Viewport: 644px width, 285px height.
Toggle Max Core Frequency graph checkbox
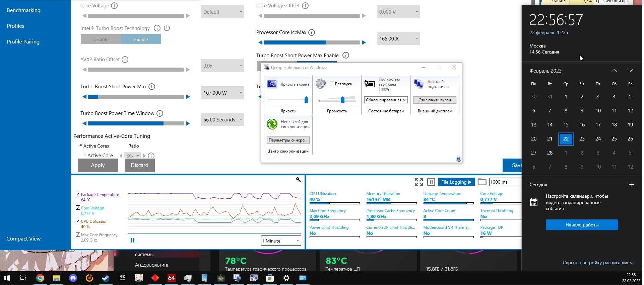click(78, 234)
